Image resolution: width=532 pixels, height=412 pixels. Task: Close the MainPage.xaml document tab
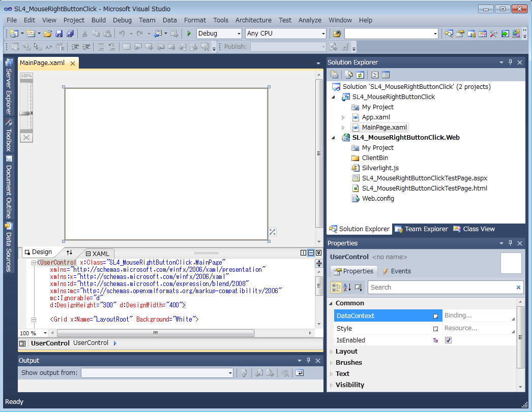click(73, 64)
